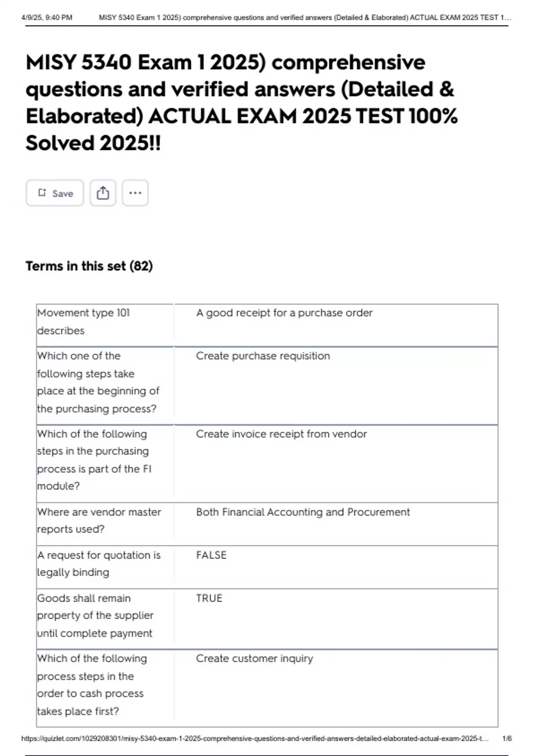The width and height of the screenshot is (534, 756).
Task: Click the Save button
Action: pos(55,193)
